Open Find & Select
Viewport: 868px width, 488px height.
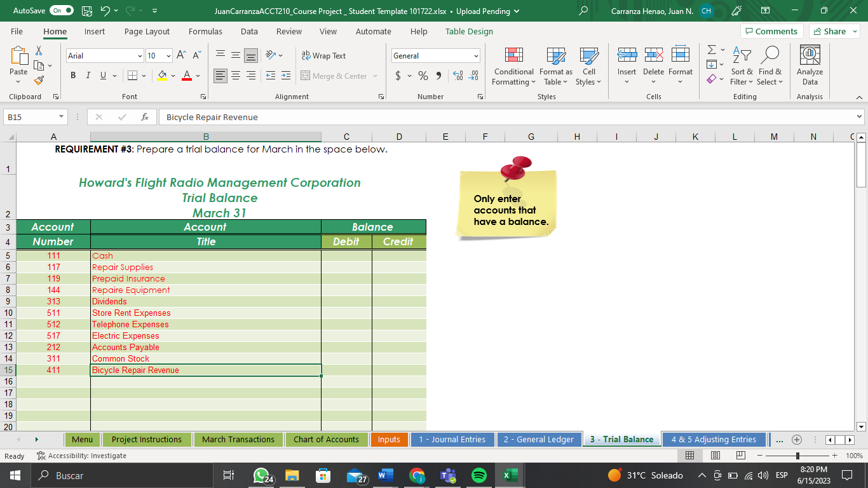tap(770, 67)
